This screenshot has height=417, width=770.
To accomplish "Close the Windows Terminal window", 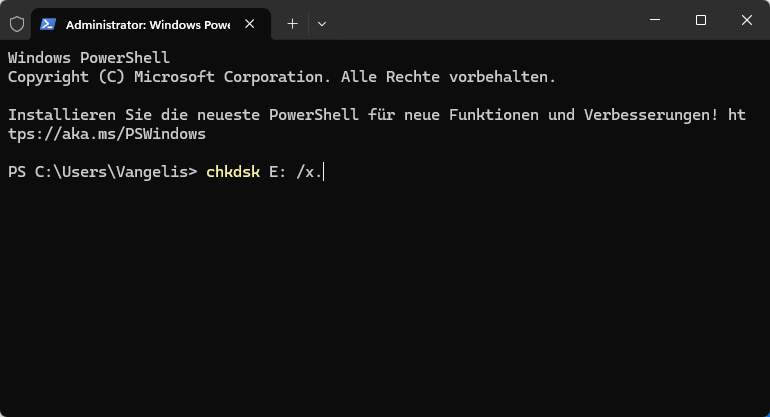I will [746, 21].
